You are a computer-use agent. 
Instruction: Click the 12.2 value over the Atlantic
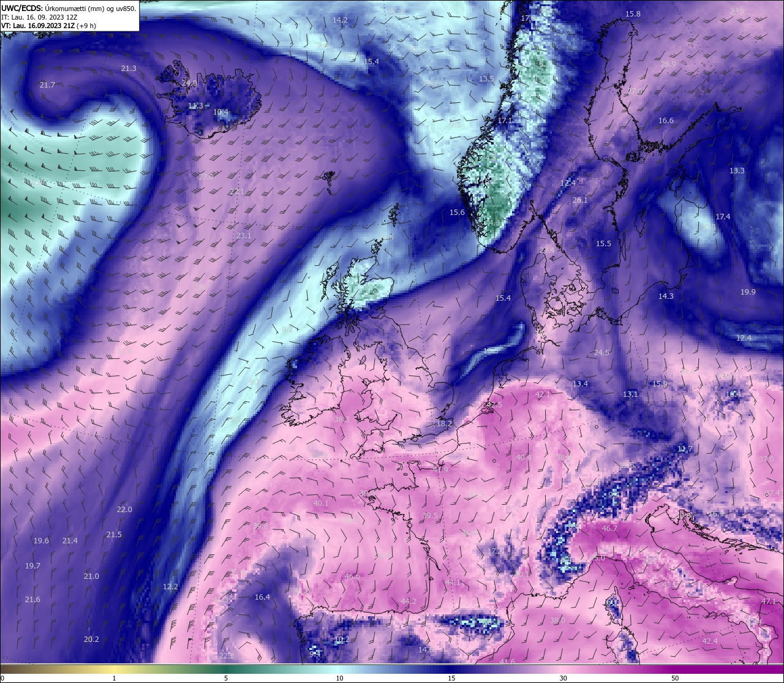click(170, 587)
